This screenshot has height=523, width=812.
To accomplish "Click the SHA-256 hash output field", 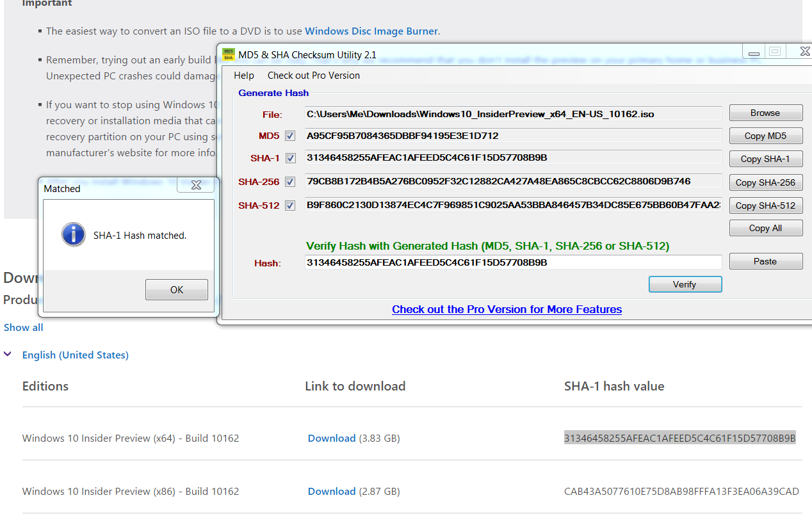I will (x=514, y=181).
